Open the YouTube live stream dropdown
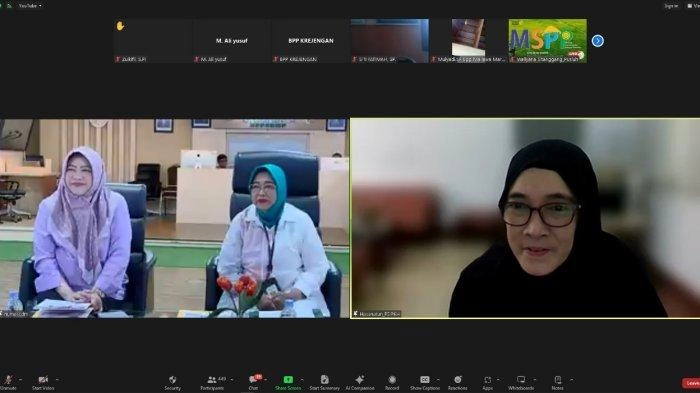Image resolution: width=700 pixels, height=393 pixels. click(30, 6)
